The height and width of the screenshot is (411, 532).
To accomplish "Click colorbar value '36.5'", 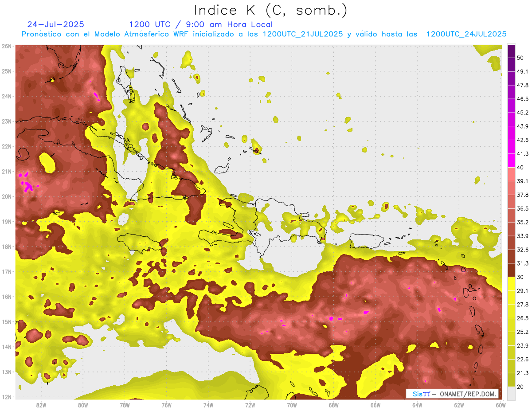I will (x=523, y=208).
